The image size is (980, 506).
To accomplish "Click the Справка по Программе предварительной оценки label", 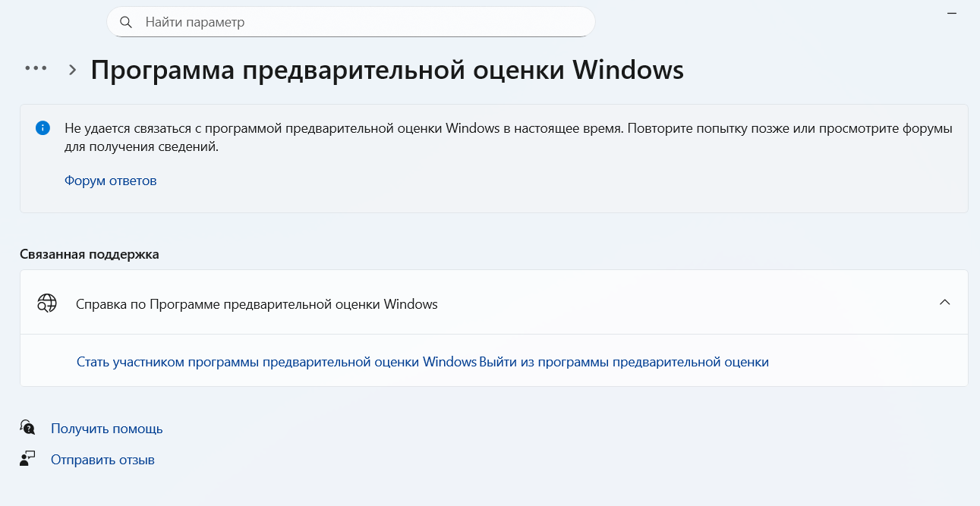I will tap(257, 304).
